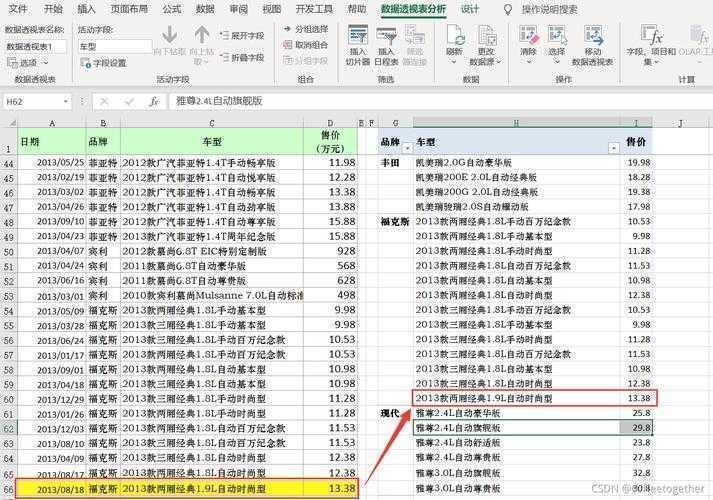Image resolution: width=713 pixels, height=500 pixels.
Task: Click the formula bar containing 雅尊2.4L自动旗舰版
Action: click(x=441, y=101)
